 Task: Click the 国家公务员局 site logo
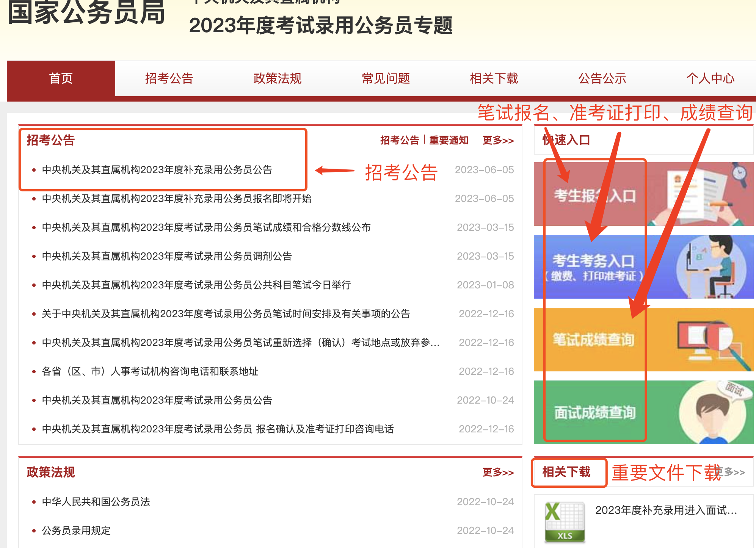pos(86,12)
